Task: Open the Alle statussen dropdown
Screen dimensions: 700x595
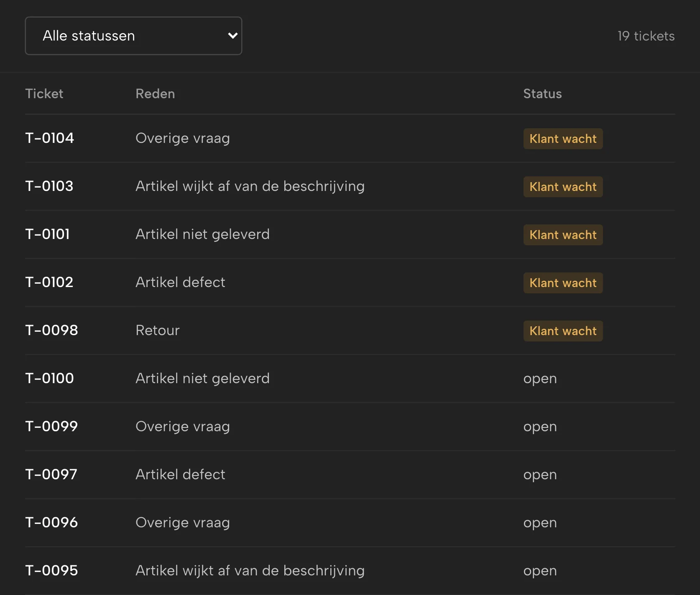Action: (x=133, y=36)
